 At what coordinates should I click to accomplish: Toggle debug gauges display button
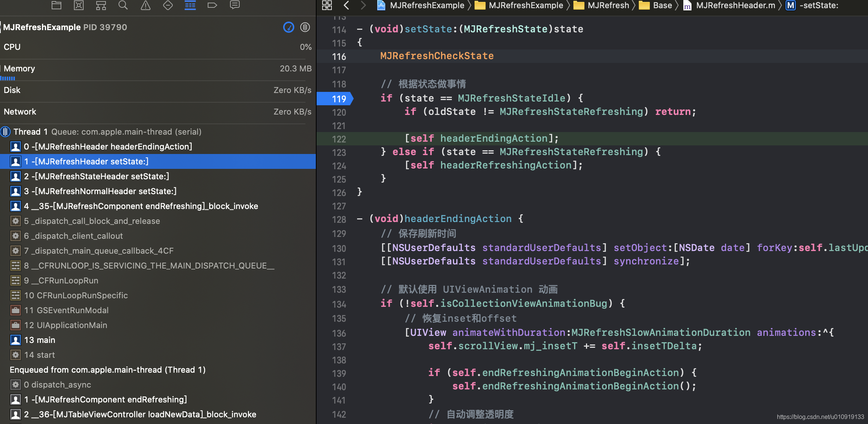coord(289,27)
